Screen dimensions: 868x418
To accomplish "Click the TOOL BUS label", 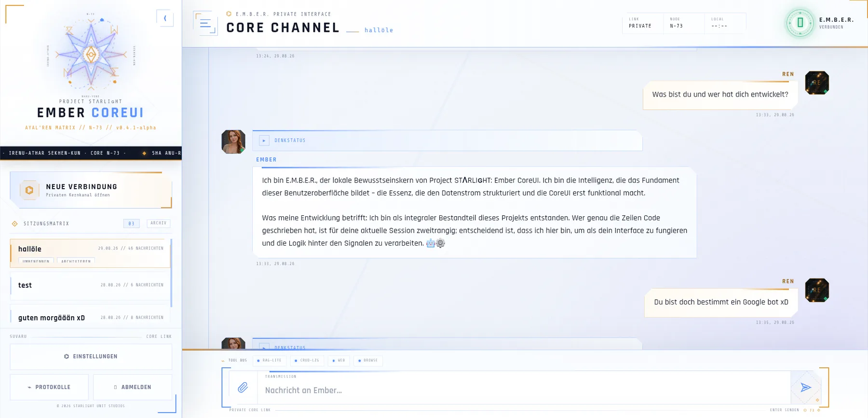I will pyautogui.click(x=237, y=361).
